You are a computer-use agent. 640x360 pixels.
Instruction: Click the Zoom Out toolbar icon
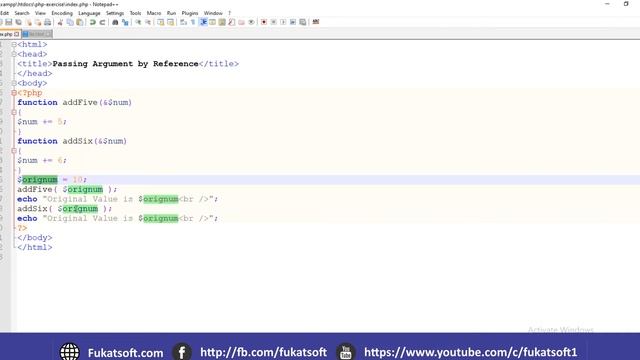[148, 22]
